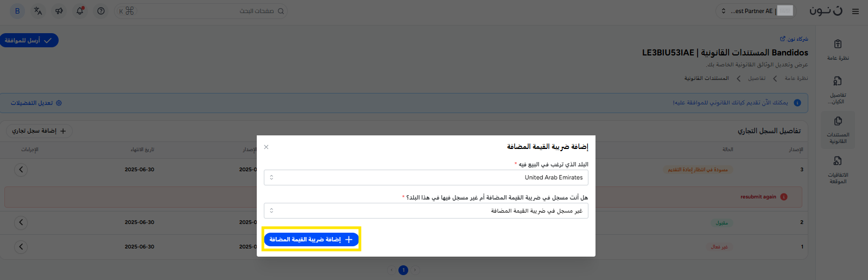This screenshot has height=280, width=868.
Task: Open the United Arab Emirates country dropdown
Action: (426, 177)
